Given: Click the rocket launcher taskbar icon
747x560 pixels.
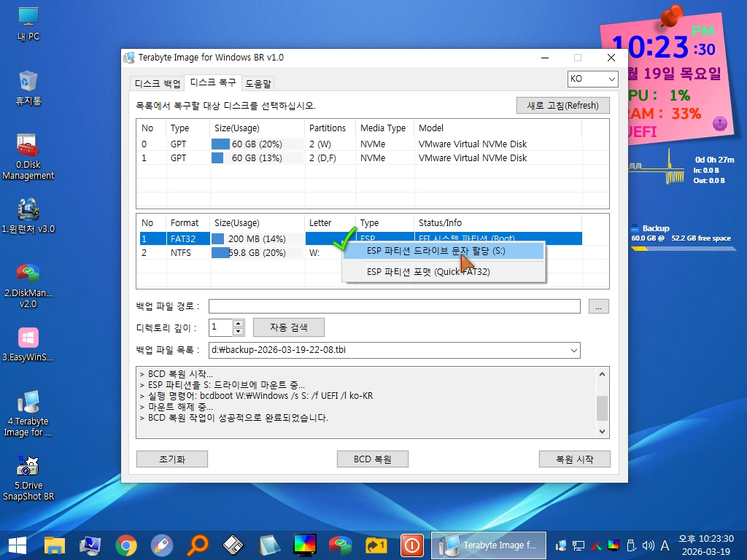Looking at the screenshot, I should [161, 545].
